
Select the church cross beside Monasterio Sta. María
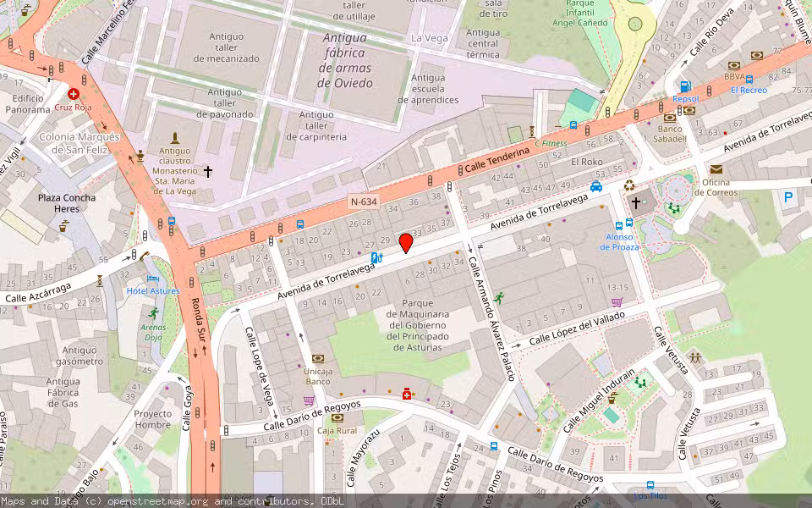coord(208,171)
